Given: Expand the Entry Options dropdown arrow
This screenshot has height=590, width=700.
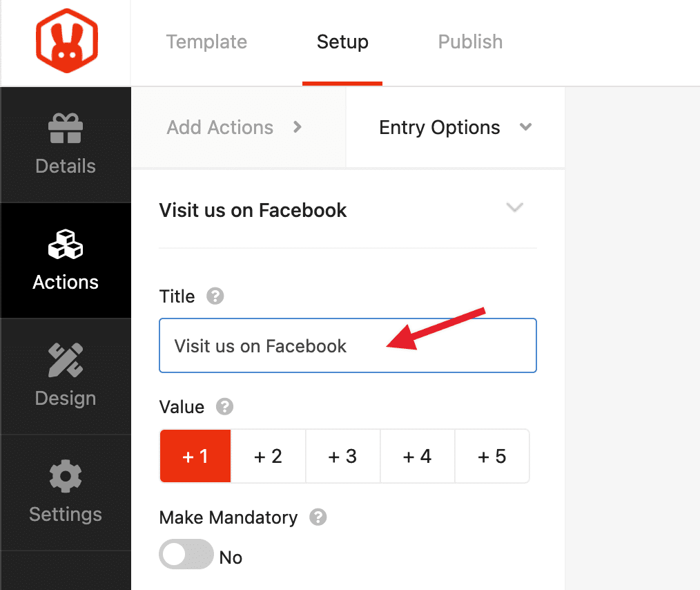Looking at the screenshot, I should coord(526,127).
